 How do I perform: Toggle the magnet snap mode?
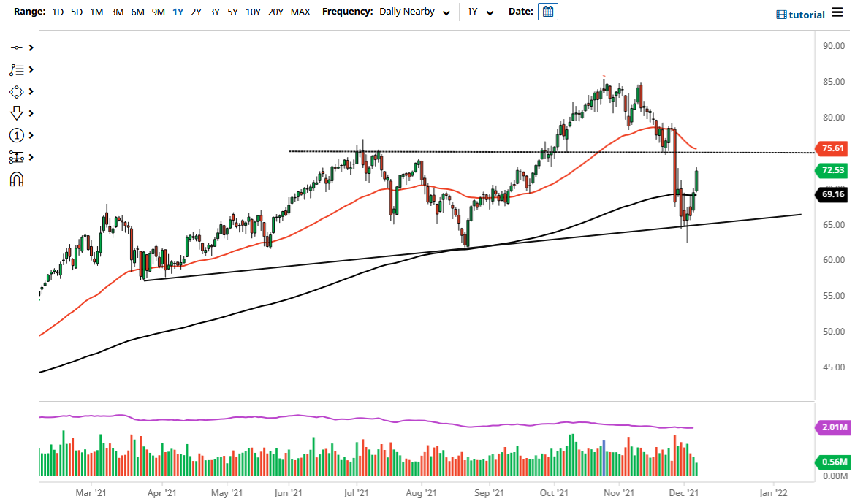[x=18, y=178]
